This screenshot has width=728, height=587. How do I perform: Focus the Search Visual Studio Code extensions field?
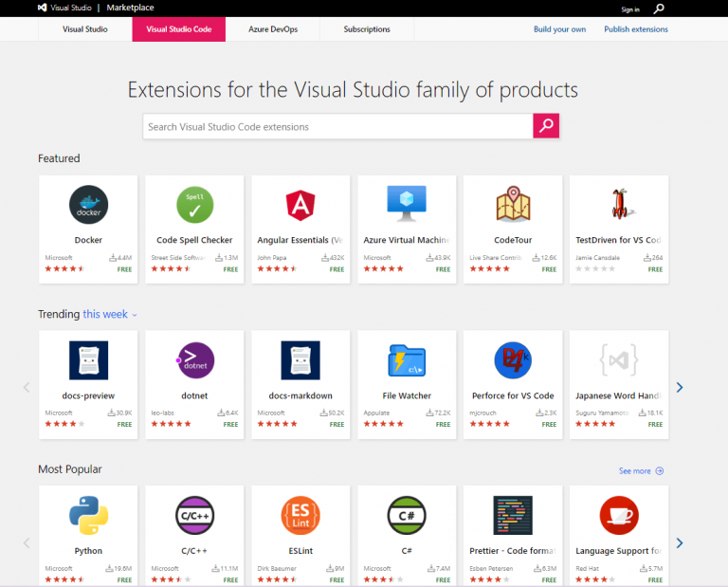click(x=338, y=126)
